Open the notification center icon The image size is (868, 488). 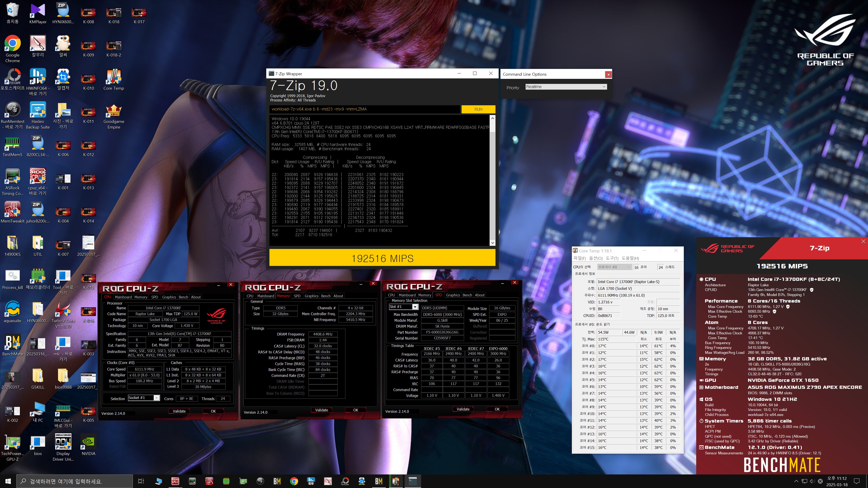tap(856, 481)
